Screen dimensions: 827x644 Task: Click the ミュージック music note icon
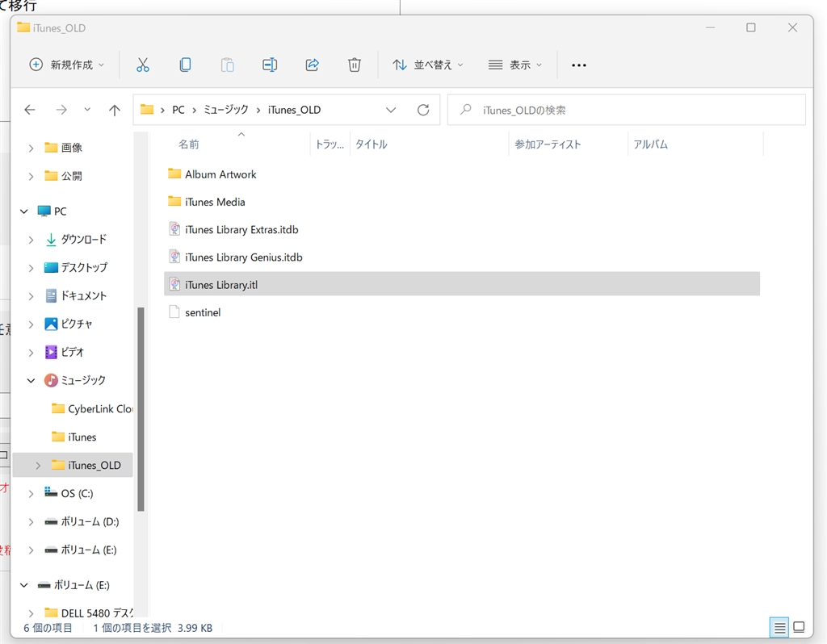click(51, 380)
